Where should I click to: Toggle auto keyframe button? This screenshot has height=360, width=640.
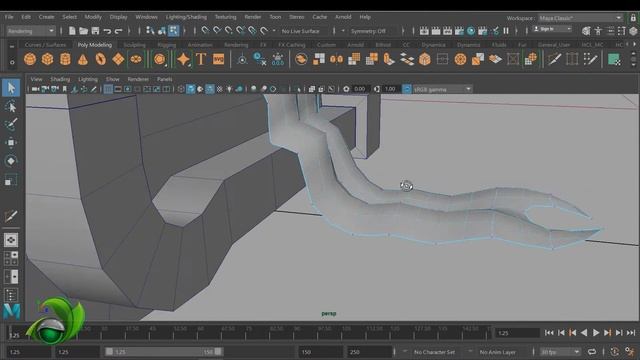(x=614, y=352)
